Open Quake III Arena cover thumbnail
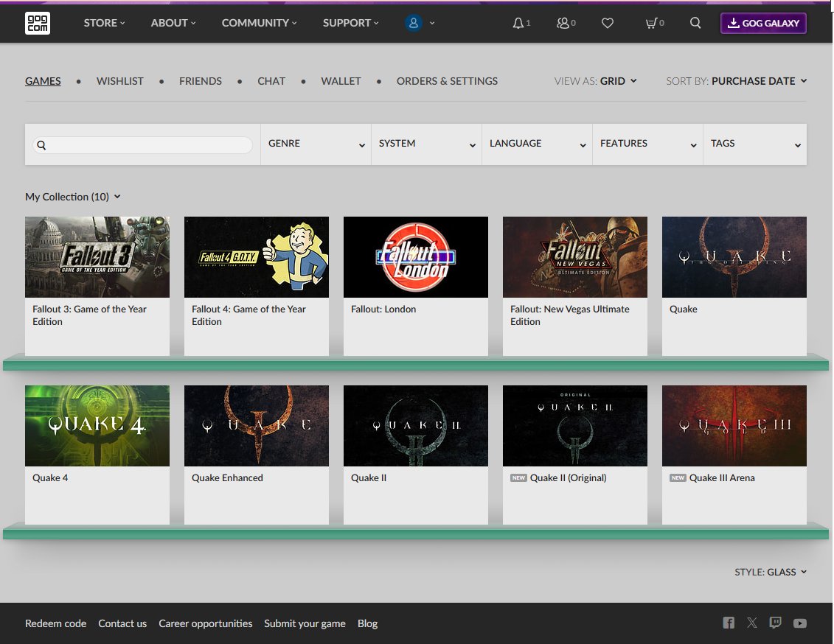Image resolution: width=834 pixels, height=644 pixels. (x=734, y=426)
